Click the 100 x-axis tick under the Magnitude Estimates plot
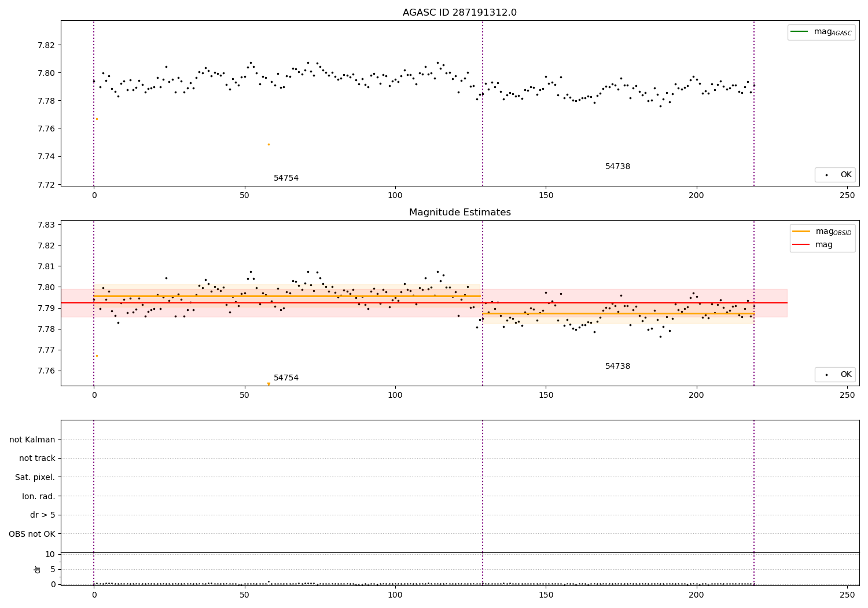The width and height of the screenshot is (868, 608). (x=395, y=395)
